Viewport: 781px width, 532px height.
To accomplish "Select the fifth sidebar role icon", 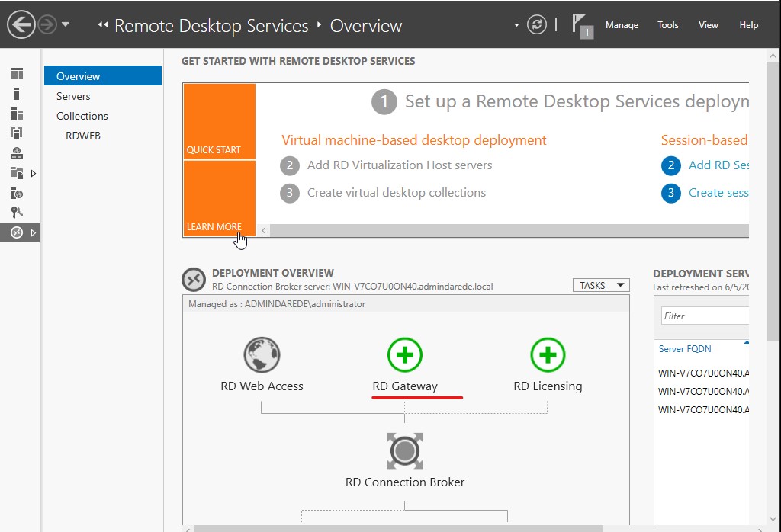I will coord(17,153).
